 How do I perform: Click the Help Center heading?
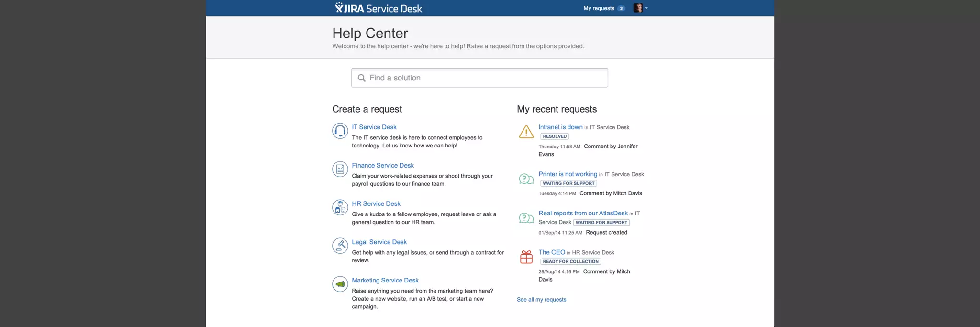[370, 33]
